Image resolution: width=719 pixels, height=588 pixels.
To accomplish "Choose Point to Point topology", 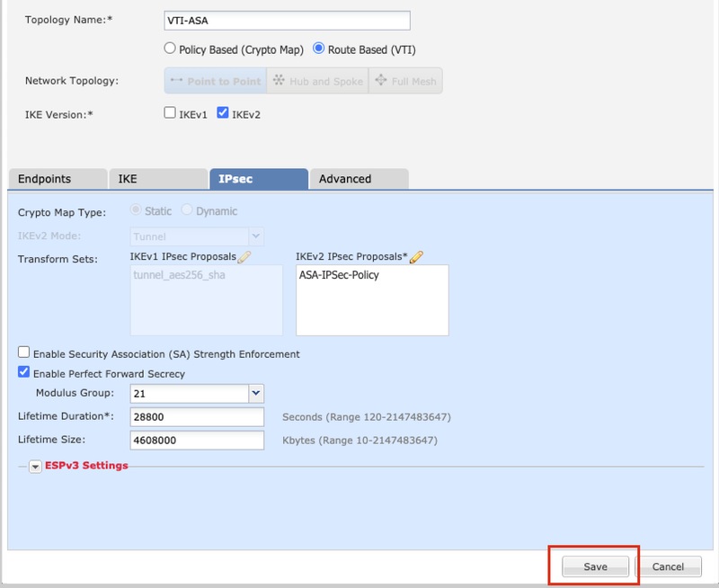I will click(x=216, y=81).
